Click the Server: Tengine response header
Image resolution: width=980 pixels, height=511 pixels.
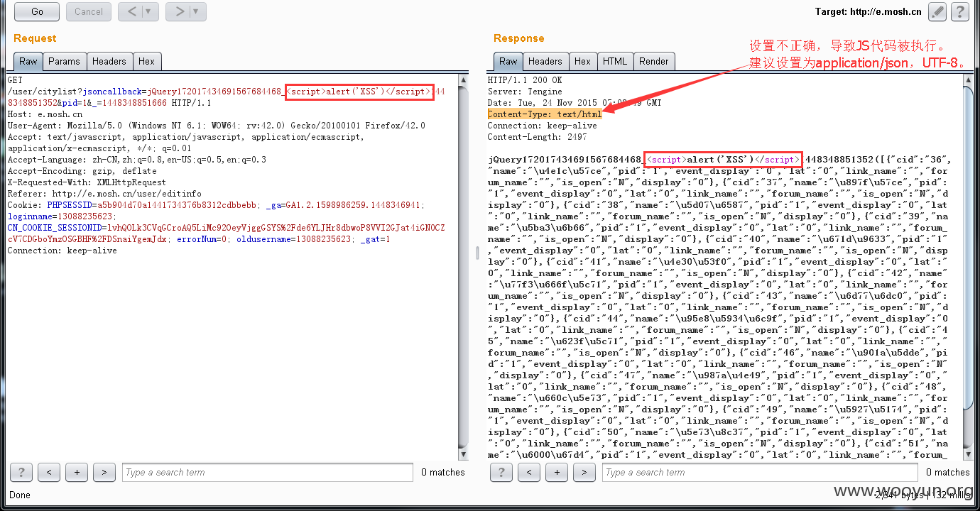[525, 92]
